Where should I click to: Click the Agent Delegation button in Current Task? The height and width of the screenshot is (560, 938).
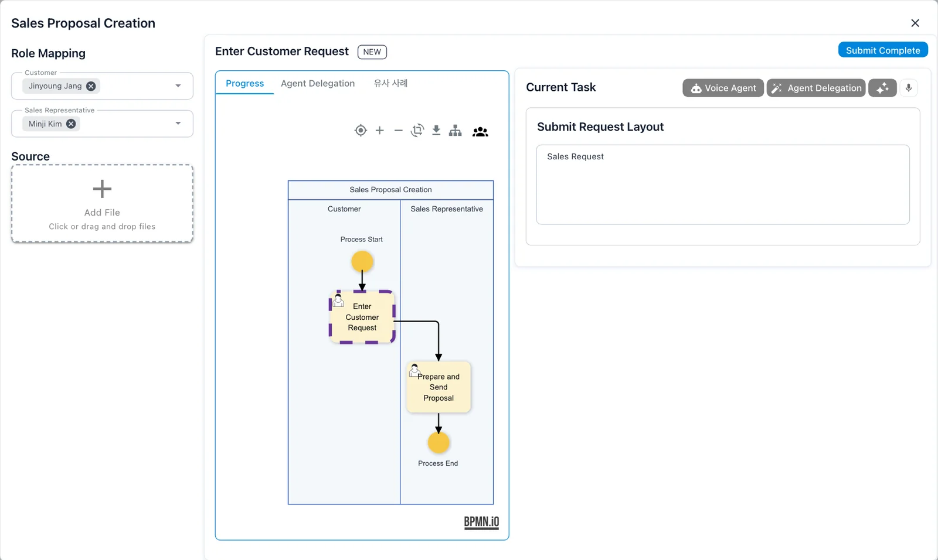pyautogui.click(x=816, y=88)
